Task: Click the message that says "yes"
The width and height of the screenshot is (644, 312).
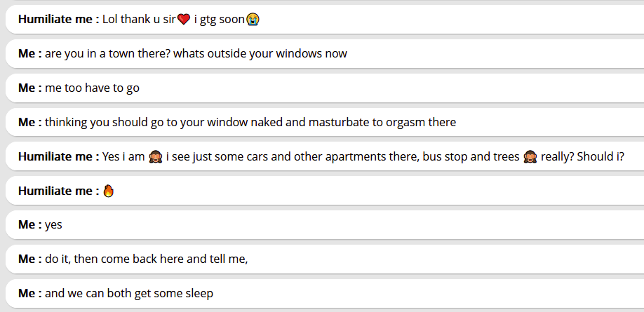Action: coord(54,225)
